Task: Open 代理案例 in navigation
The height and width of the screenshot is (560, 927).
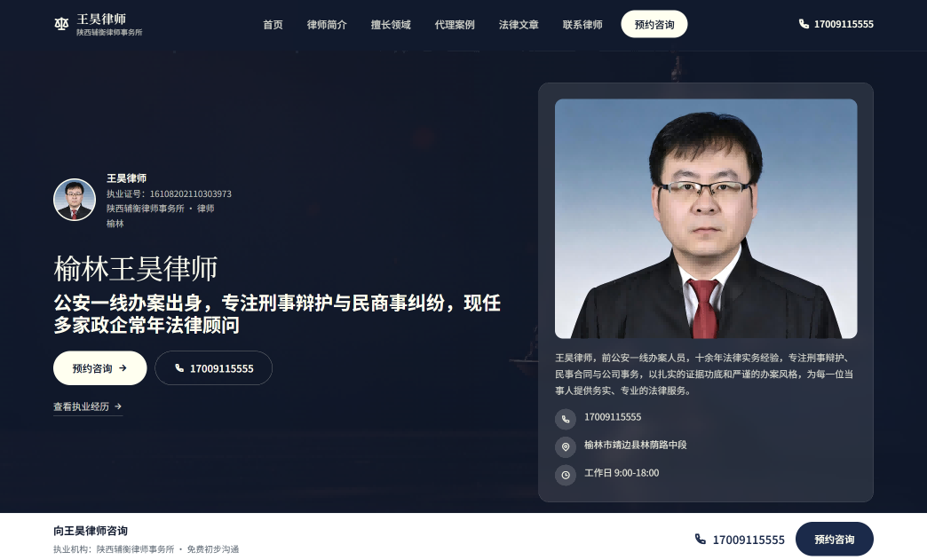Action: (x=454, y=25)
